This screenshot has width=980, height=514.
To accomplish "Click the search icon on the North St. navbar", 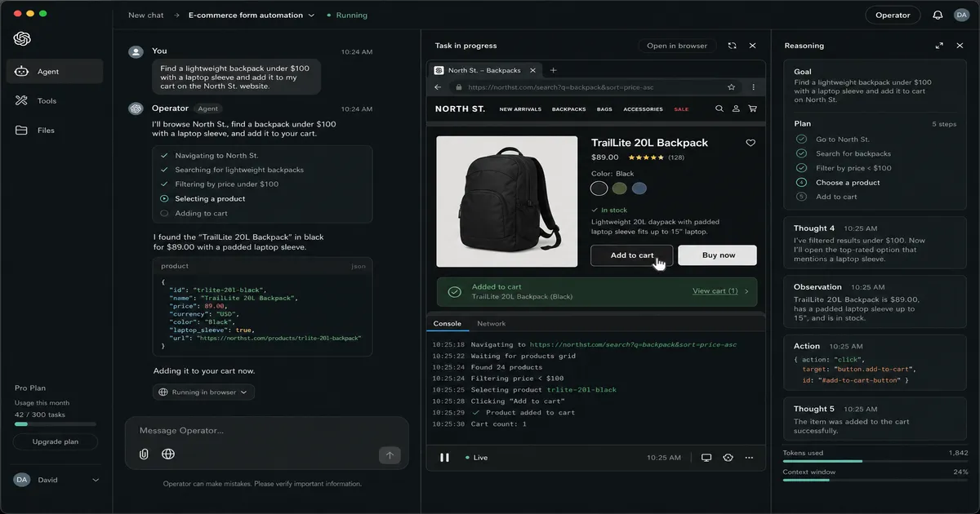I will (x=718, y=108).
